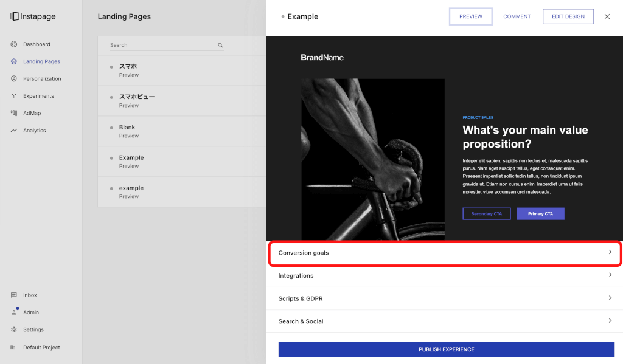Viewport: 623px width, 364px height.
Task: Open the Search & Social section
Action: 445,321
